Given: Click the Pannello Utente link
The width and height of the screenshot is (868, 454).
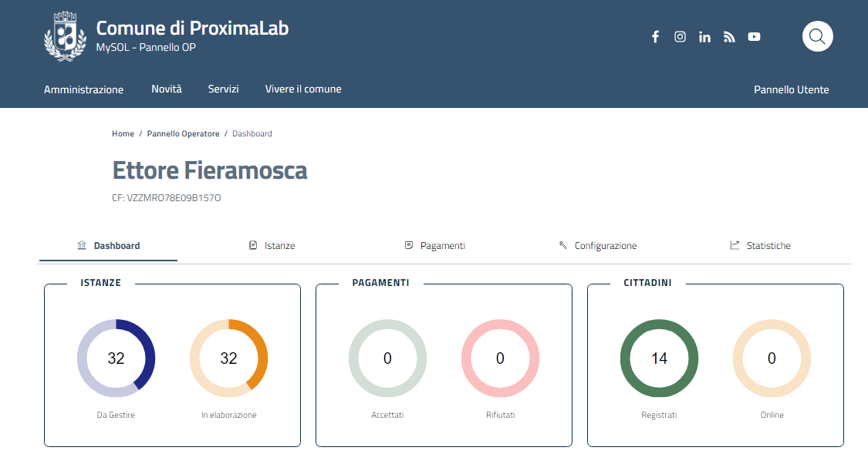Looking at the screenshot, I should [x=791, y=90].
